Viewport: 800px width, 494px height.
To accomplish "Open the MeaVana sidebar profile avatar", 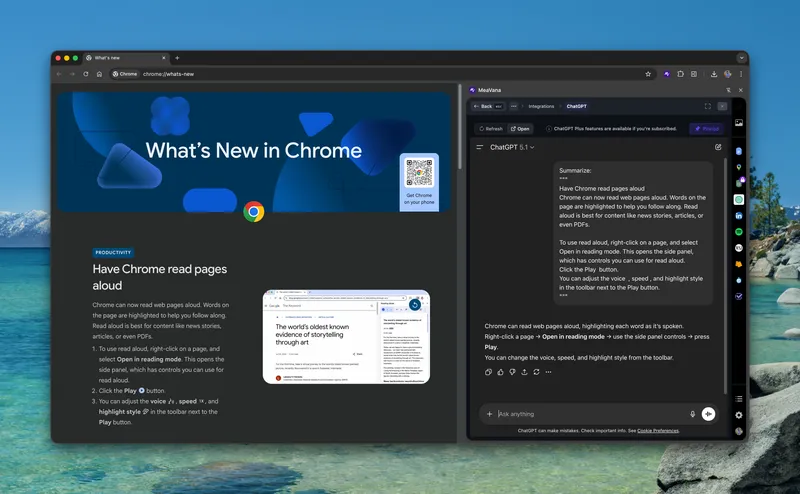I will click(739, 431).
